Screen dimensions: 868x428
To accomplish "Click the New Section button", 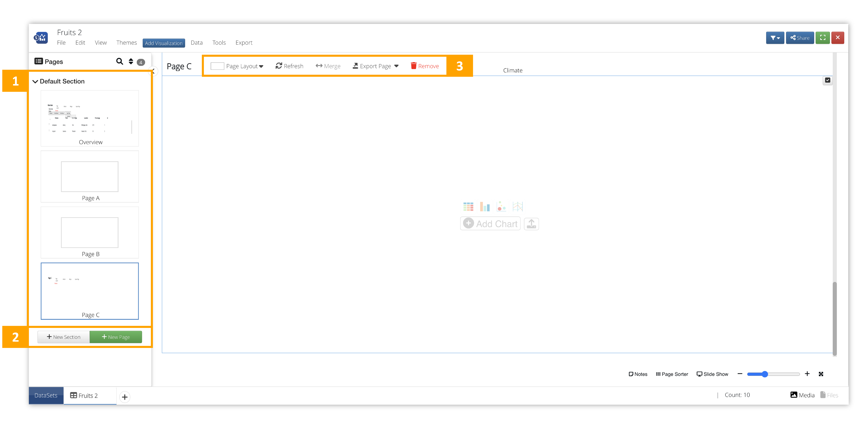I will [x=64, y=337].
